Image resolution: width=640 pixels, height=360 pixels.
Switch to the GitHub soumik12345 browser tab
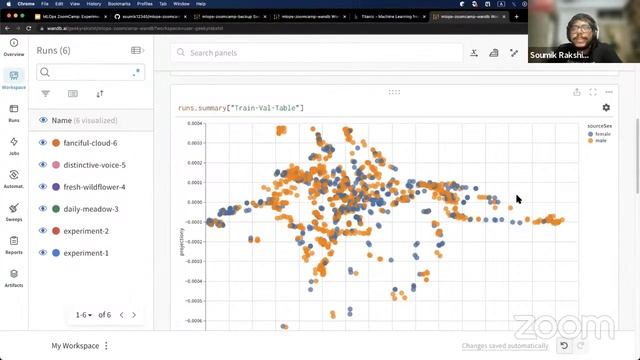click(151, 17)
